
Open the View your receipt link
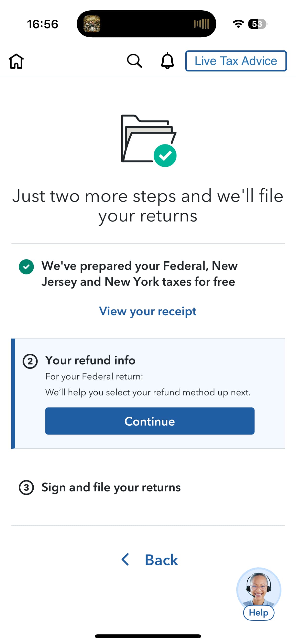148,311
